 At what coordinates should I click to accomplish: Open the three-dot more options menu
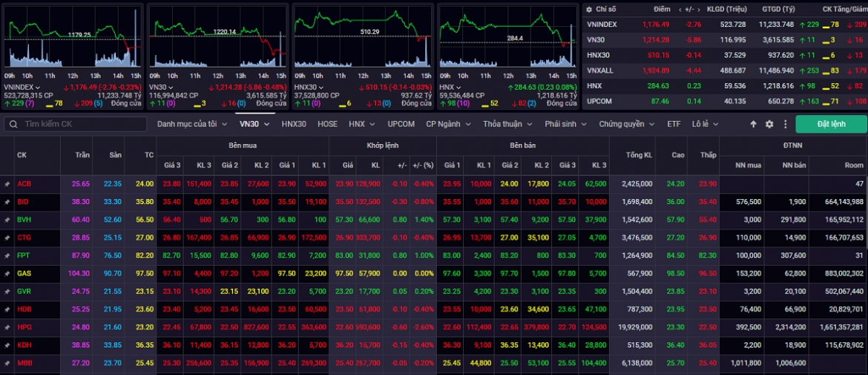pyautogui.click(x=785, y=124)
